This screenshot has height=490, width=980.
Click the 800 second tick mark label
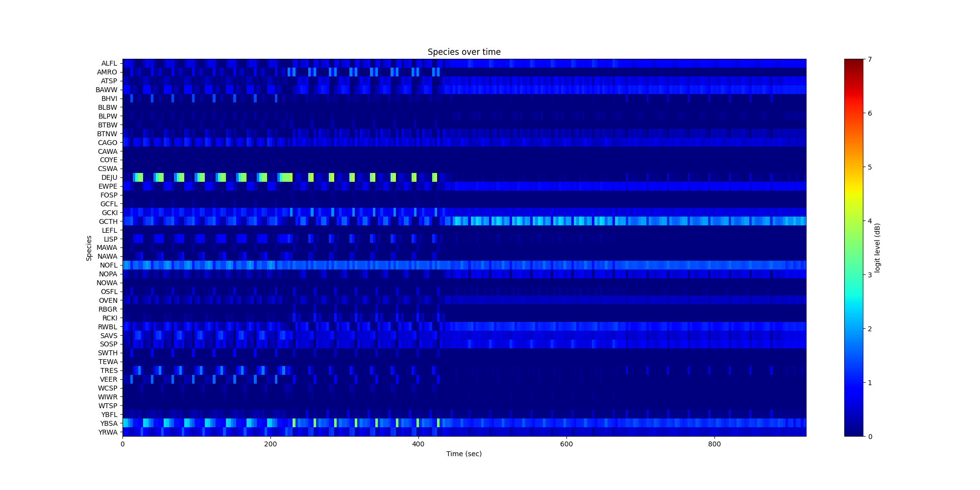[714, 444]
